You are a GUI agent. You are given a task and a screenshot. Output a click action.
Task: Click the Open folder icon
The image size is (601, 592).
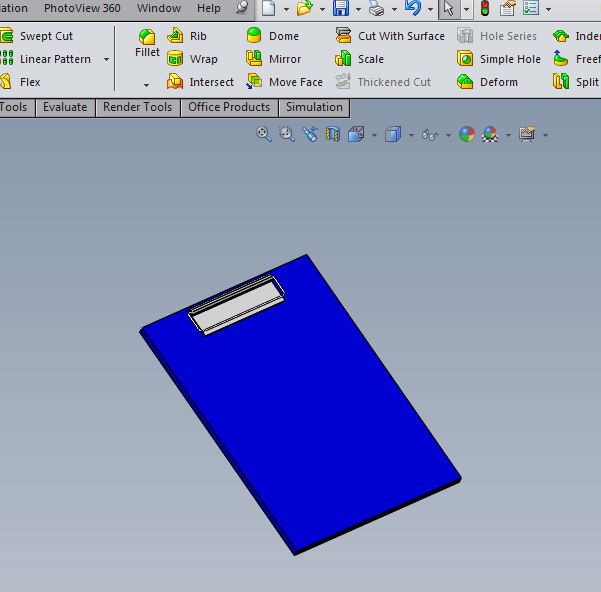(305, 8)
